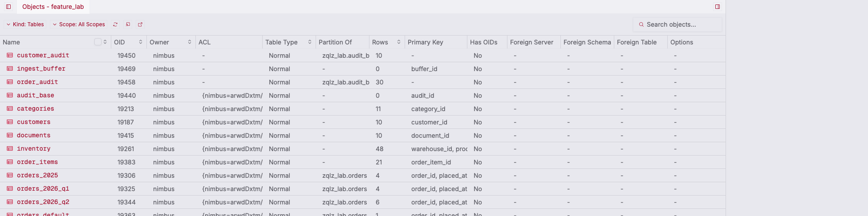This screenshot has width=868, height=216.
Task: Open the Kind: Tables dropdown
Action: (x=25, y=24)
